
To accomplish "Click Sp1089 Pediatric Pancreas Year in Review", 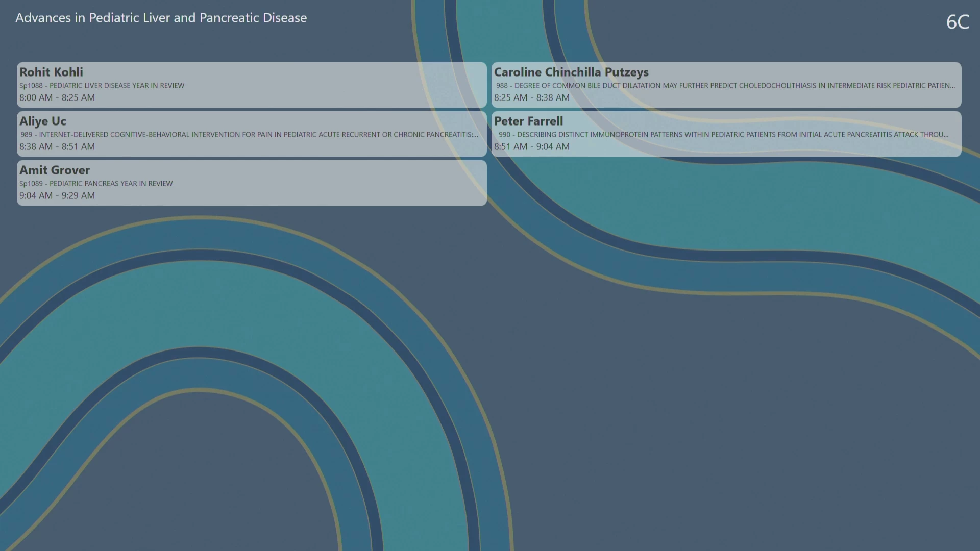I will tap(96, 184).
